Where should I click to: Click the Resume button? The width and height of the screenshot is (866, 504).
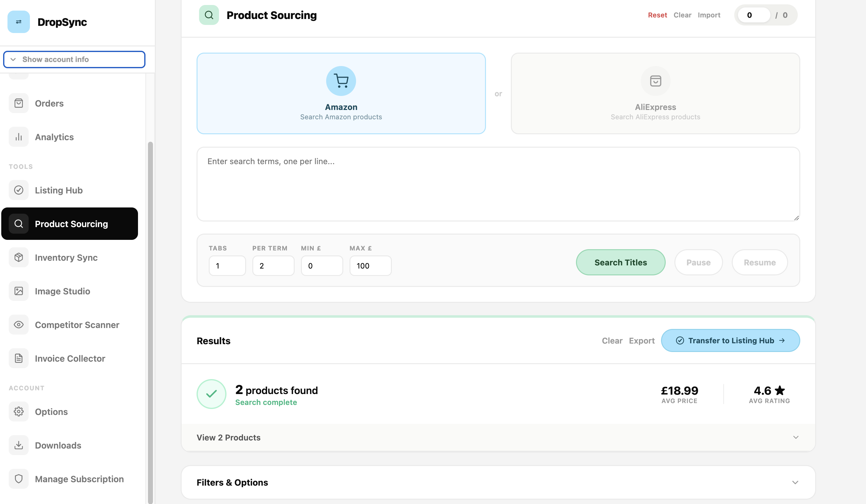click(759, 262)
